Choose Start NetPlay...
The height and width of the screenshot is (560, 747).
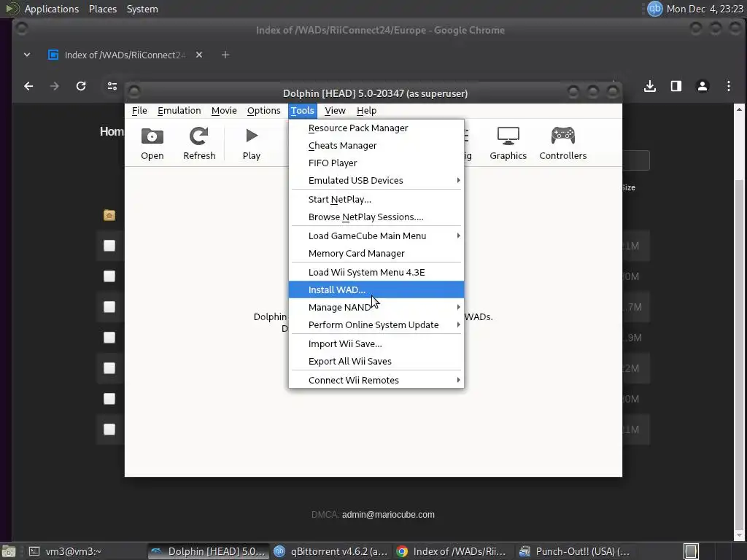click(x=376, y=200)
